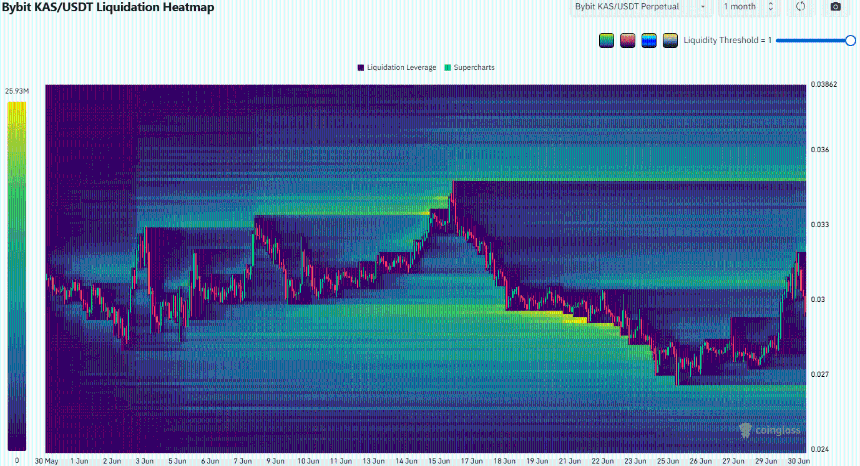This screenshot has width=860, height=466.
Task: Click the 0.03 price axis label
Action: pyautogui.click(x=818, y=299)
